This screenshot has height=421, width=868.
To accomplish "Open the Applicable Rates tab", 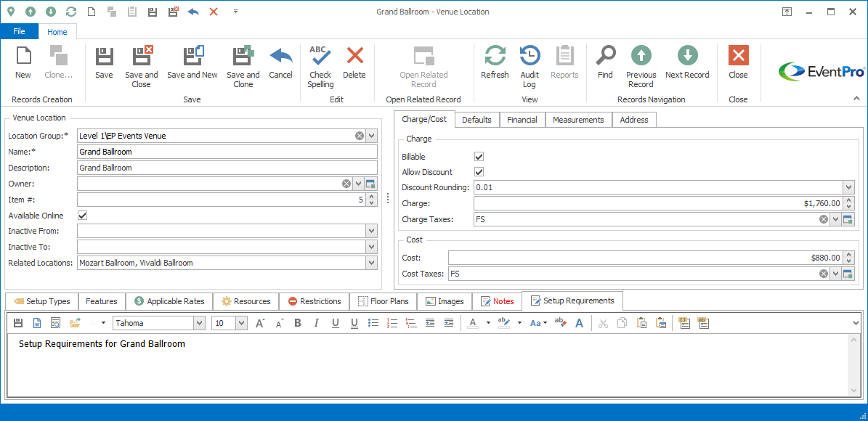I will point(169,301).
